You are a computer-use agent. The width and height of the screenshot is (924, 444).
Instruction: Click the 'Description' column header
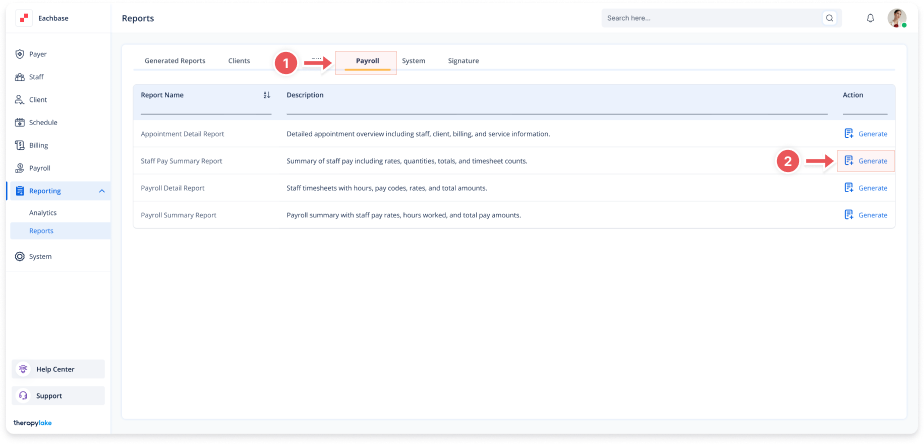305,95
